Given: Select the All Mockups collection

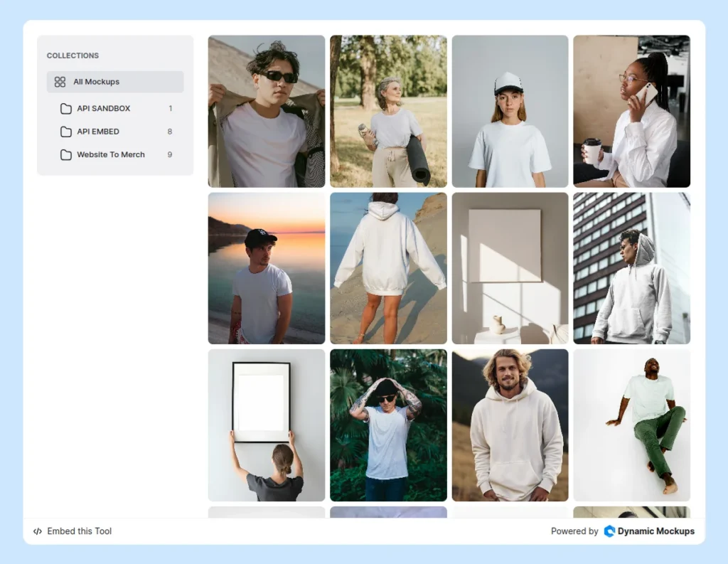Looking at the screenshot, I should (115, 82).
